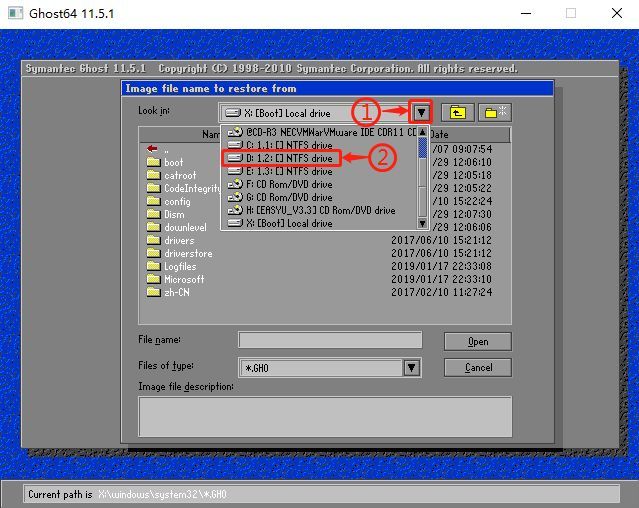Click the Ghost64 title bar app icon
This screenshot has height=508, width=639.
pos(15,13)
